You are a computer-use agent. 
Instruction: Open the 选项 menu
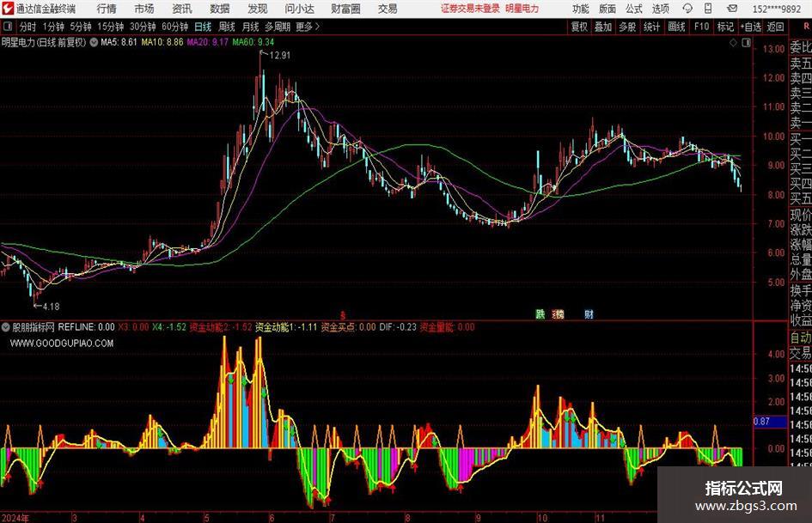661,9
